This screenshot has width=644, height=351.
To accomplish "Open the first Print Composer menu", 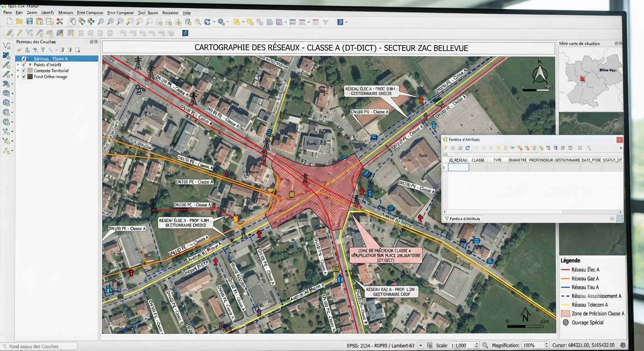I will tap(90, 13).
